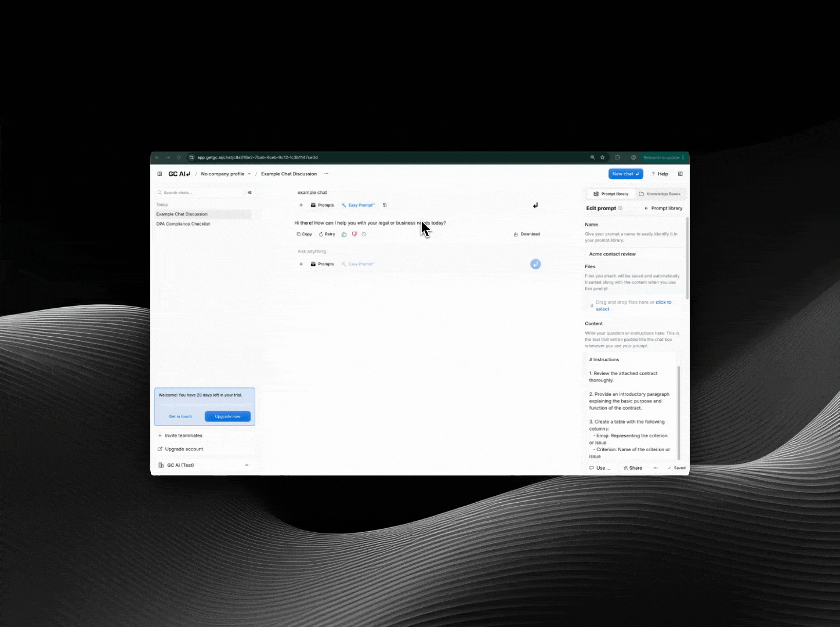
Task: Open Prompts in the top message toolbar
Action: 323,205
